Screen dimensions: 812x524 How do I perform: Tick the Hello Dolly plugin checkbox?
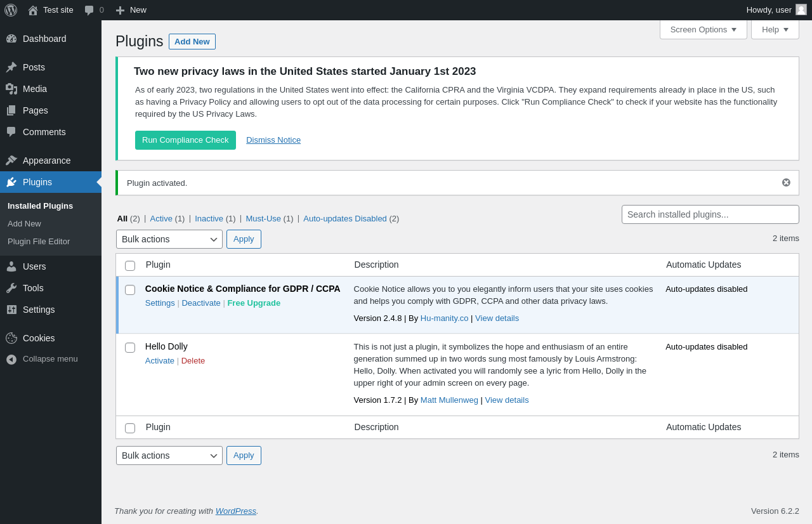pos(130,348)
